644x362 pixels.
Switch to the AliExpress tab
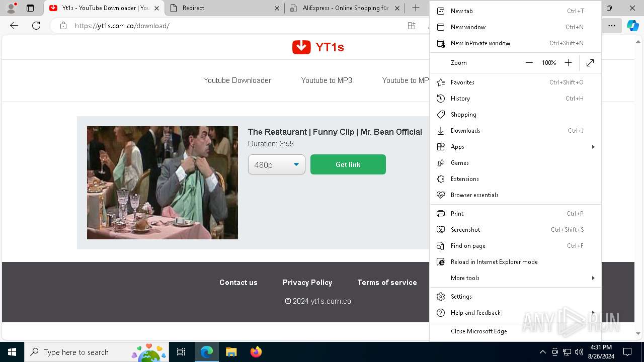click(345, 8)
